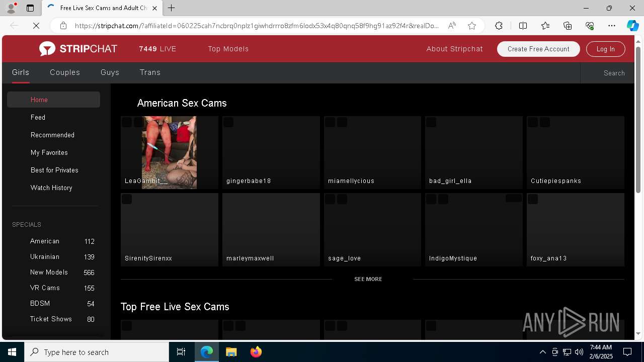Open Best for Privates in sidebar

[x=53, y=170]
